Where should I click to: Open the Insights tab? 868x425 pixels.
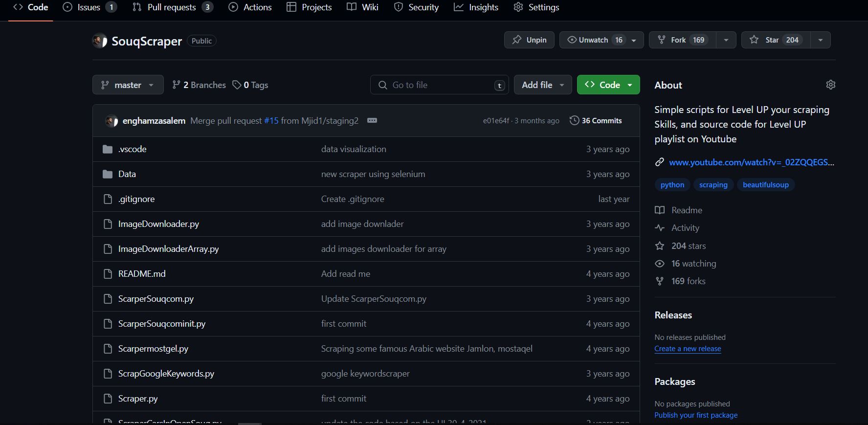click(x=476, y=7)
